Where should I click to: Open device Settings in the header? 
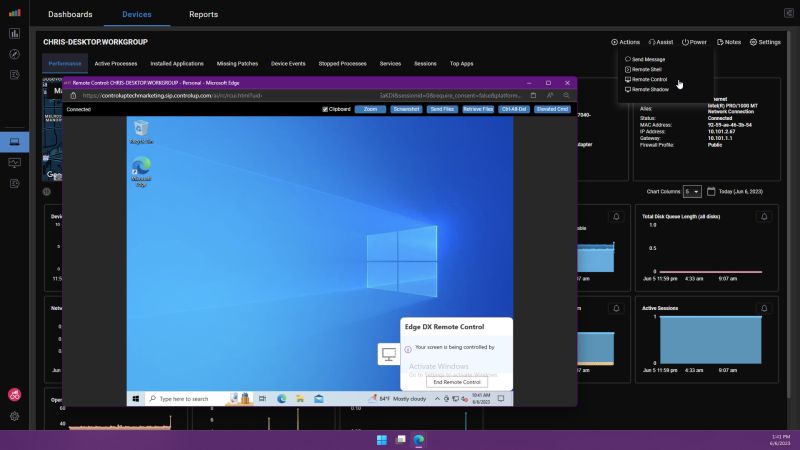(x=765, y=42)
